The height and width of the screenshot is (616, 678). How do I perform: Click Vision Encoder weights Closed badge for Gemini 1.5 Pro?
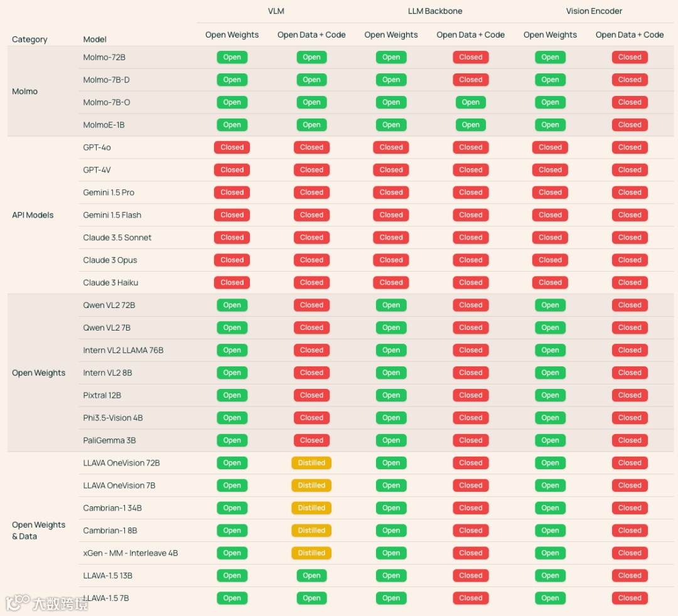click(x=550, y=192)
